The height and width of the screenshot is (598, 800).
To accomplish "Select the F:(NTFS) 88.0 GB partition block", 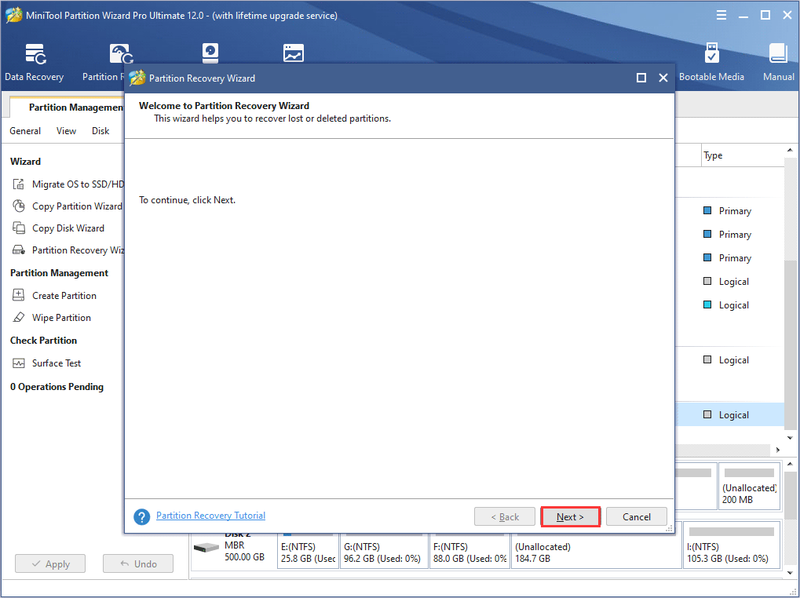I will pos(469,552).
